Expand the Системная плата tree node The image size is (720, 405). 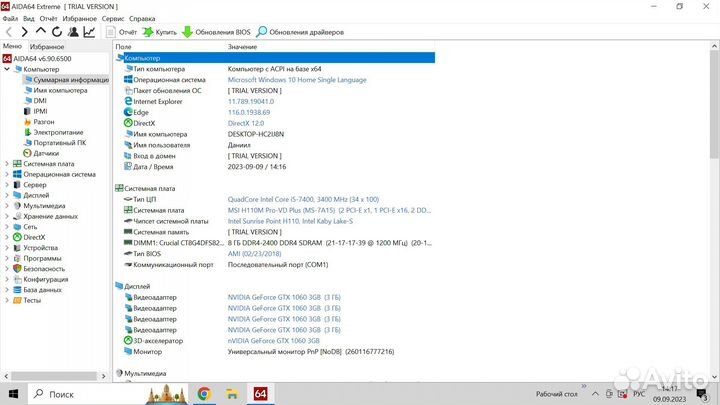tap(7, 164)
